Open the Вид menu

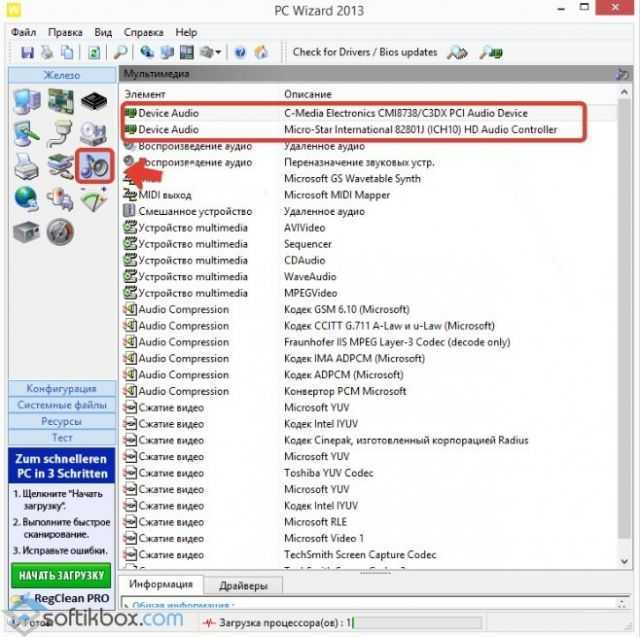[103, 32]
